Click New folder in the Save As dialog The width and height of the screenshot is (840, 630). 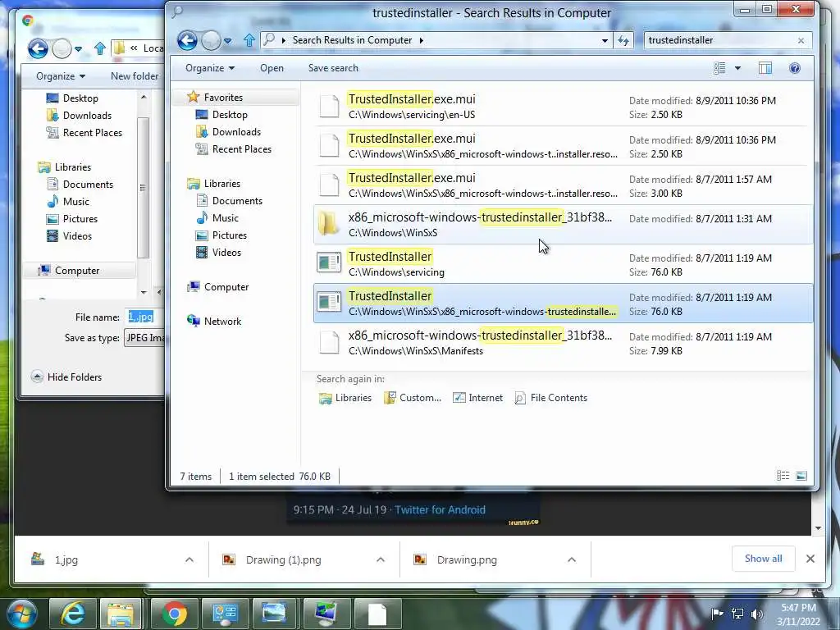point(135,76)
